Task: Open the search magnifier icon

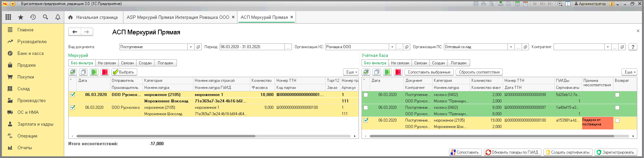Action: (x=45, y=17)
